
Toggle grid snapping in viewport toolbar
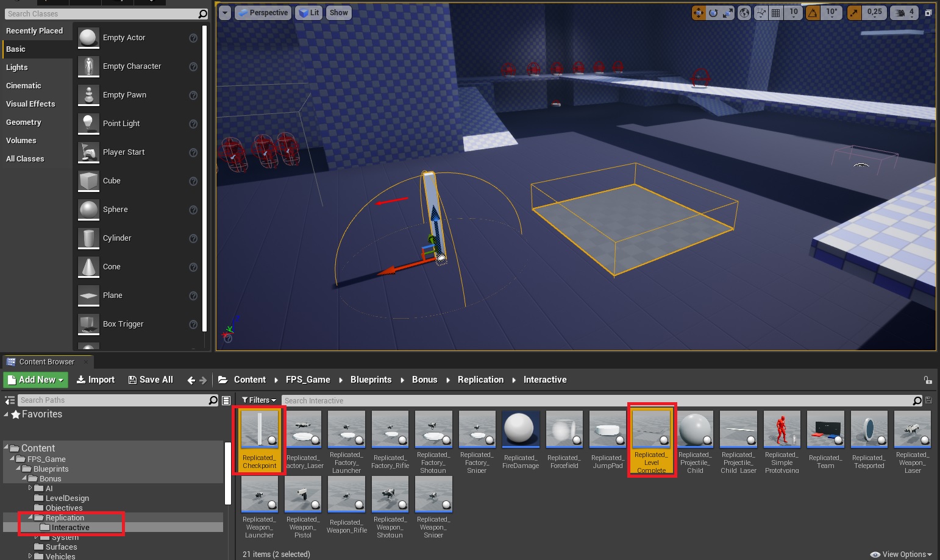(776, 13)
